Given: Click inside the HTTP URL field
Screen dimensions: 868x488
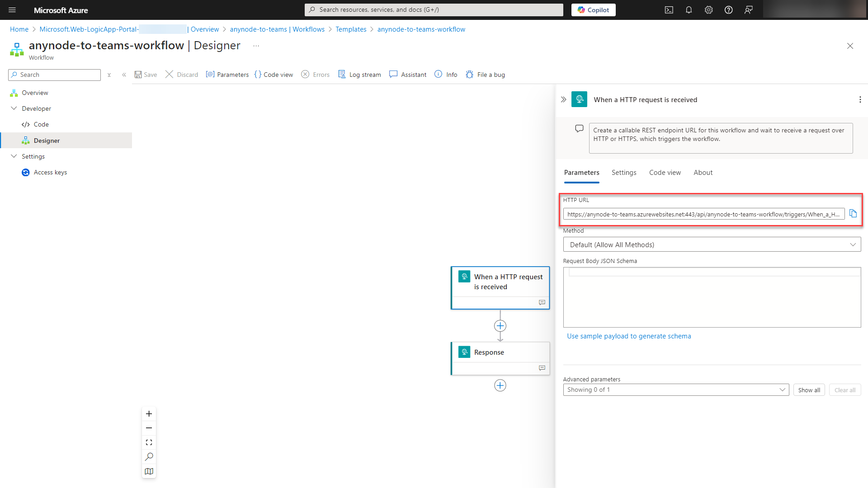Looking at the screenshot, I should click(x=701, y=214).
